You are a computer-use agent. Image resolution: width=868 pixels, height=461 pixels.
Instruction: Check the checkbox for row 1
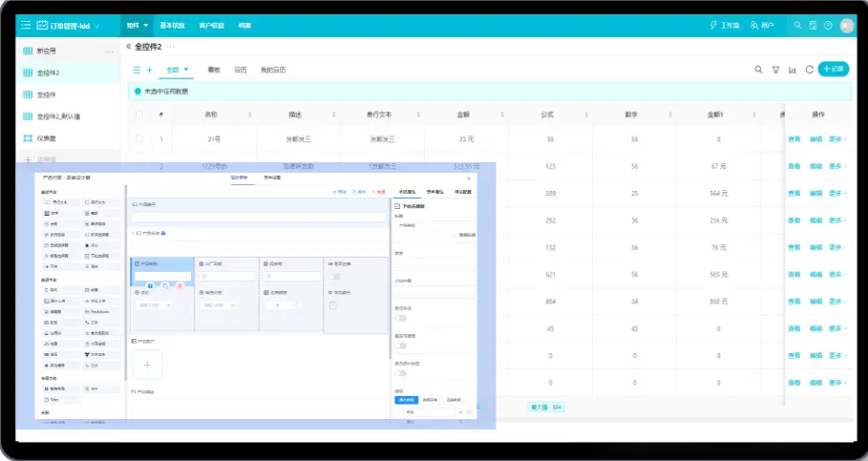[139, 139]
